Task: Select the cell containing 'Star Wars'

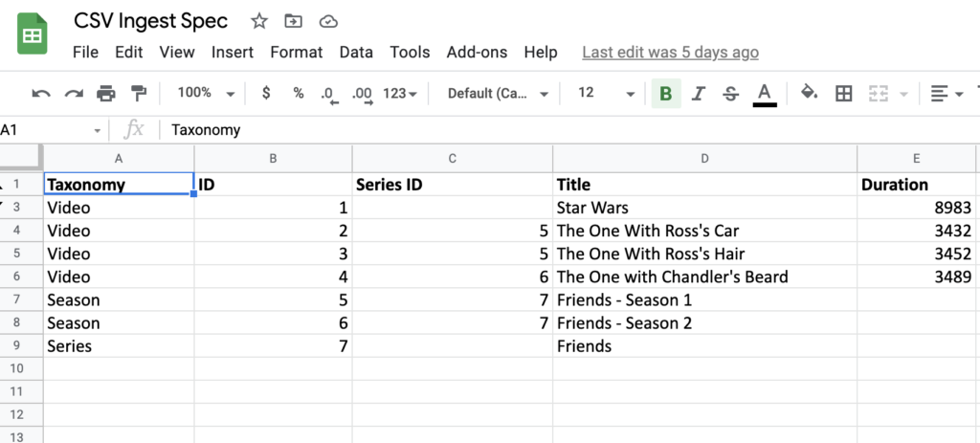Action: pyautogui.click(x=704, y=208)
